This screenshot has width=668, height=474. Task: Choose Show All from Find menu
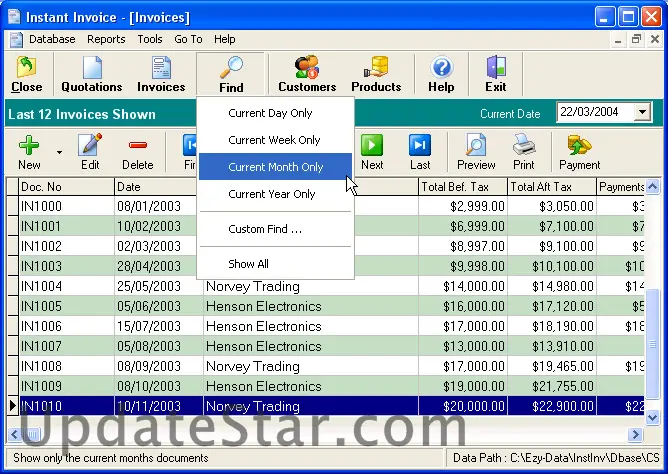pyautogui.click(x=275, y=264)
